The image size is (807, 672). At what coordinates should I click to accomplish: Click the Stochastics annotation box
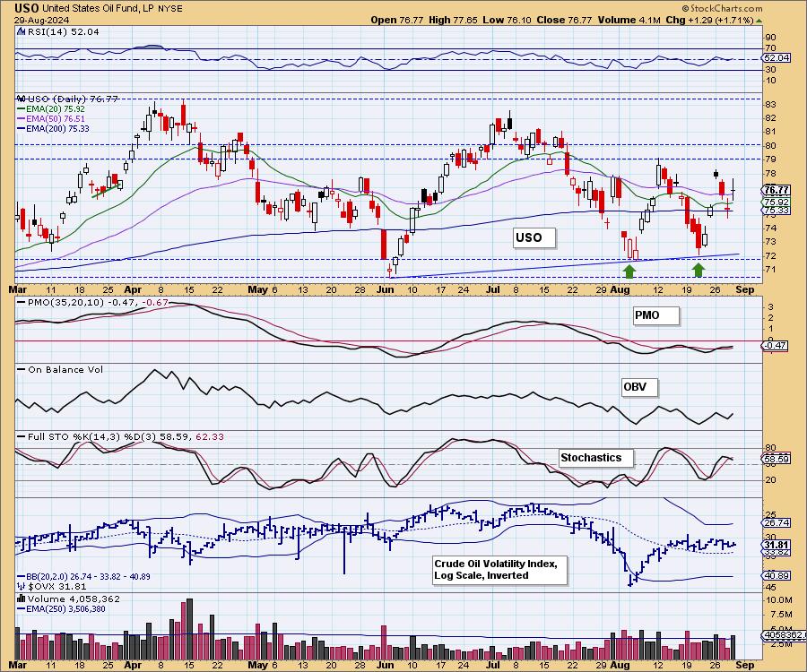click(x=596, y=458)
